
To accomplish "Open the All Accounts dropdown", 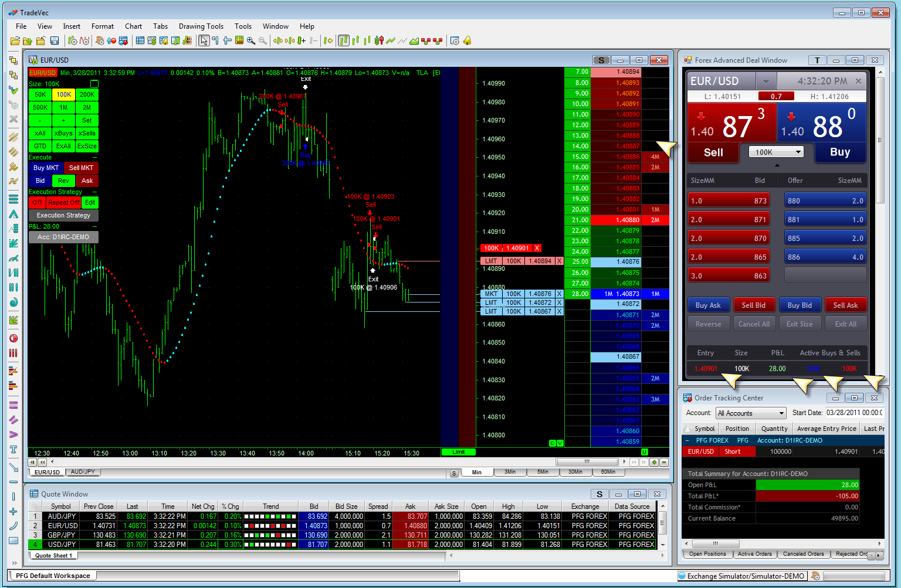I will pos(751,413).
